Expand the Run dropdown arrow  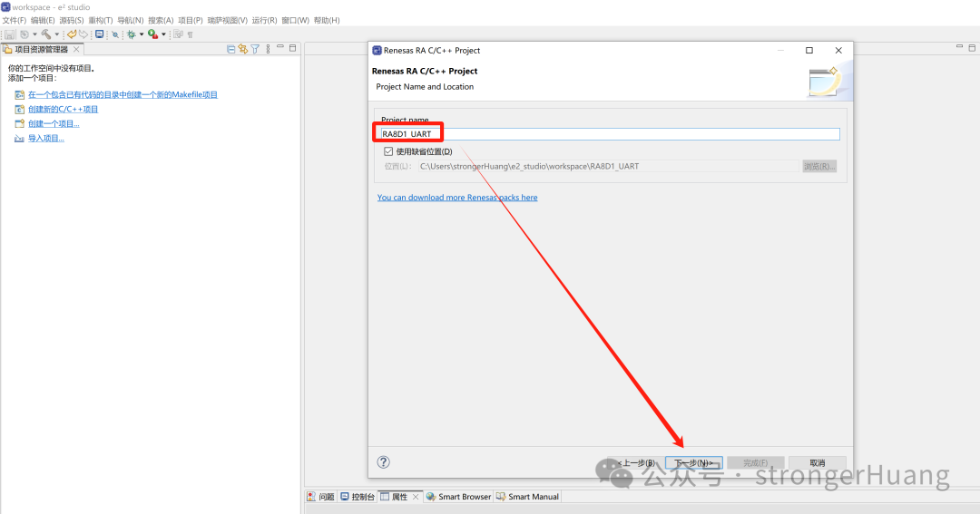(163, 34)
